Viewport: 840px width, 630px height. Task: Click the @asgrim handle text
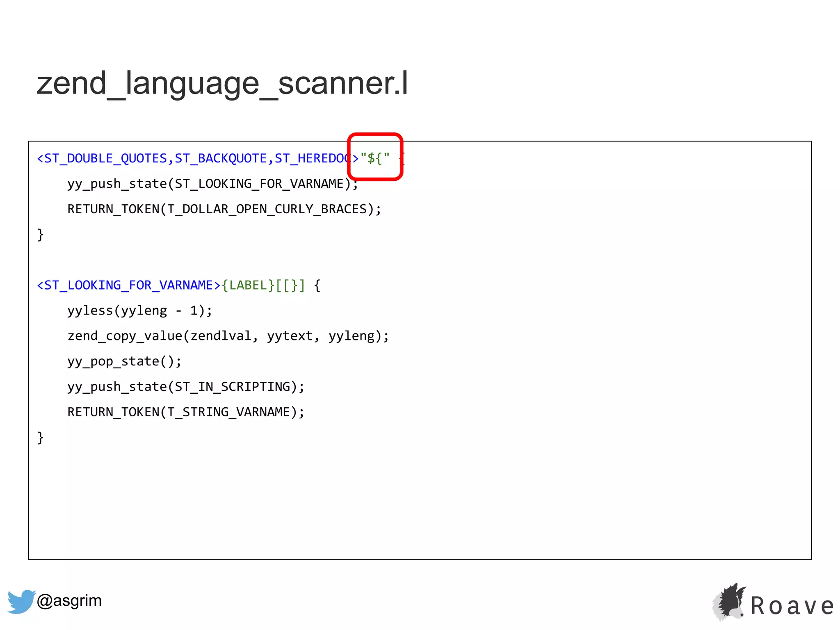point(69,600)
